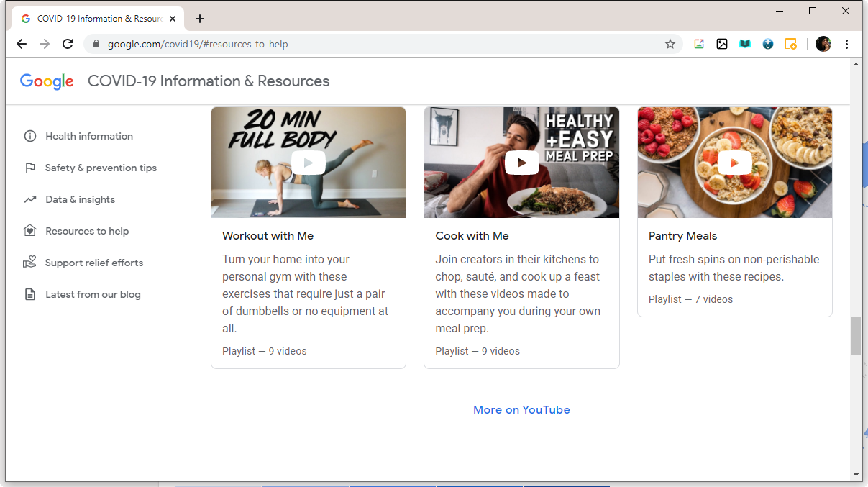Go back with the browser back arrow
The image size is (868, 487).
(22, 44)
